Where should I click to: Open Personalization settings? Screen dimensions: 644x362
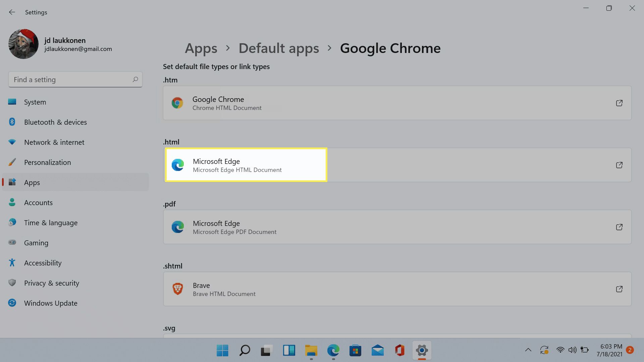tap(75, 162)
